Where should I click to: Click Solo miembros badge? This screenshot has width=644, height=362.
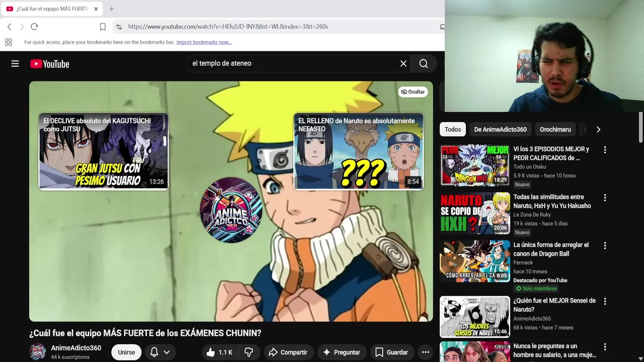click(536, 289)
